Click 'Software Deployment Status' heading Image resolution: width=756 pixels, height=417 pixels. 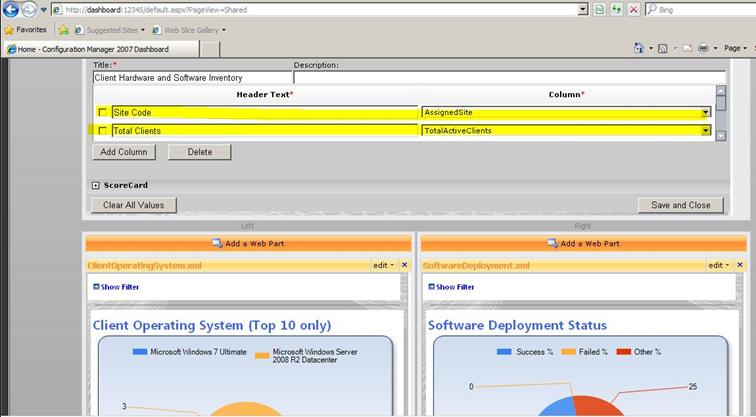517,325
